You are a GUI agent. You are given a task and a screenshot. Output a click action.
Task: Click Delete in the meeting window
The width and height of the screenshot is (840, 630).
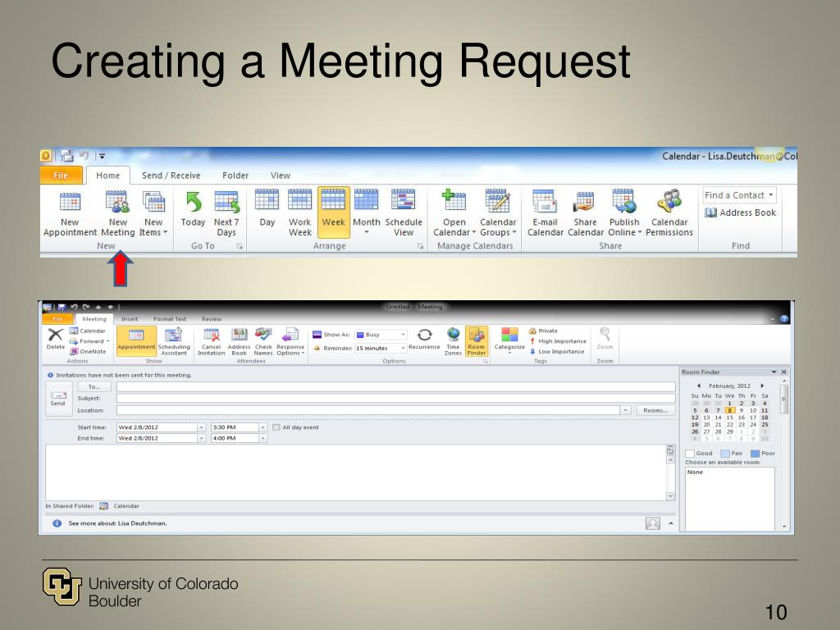pos(55,339)
